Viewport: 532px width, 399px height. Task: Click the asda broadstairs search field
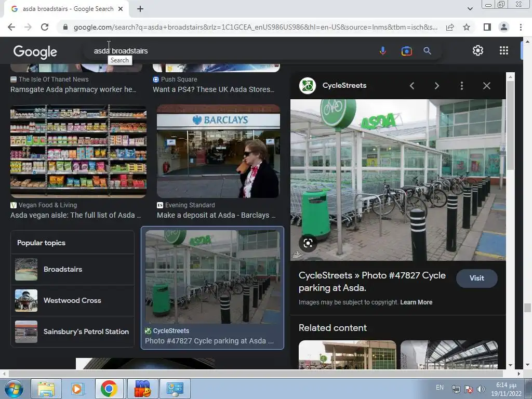pyautogui.click(x=231, y=51)
